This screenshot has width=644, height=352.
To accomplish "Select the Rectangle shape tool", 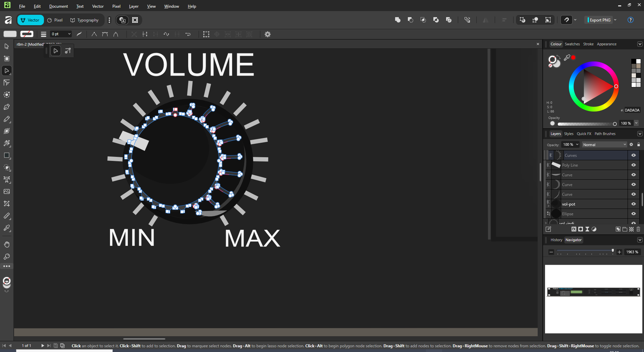I will pyautogui.click(x=7, y=156).
